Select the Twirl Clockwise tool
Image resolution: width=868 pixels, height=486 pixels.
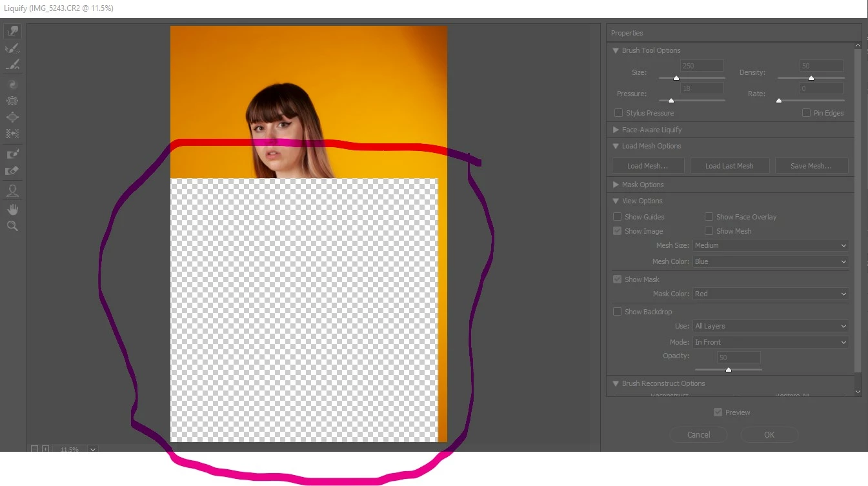click(12, 85)
